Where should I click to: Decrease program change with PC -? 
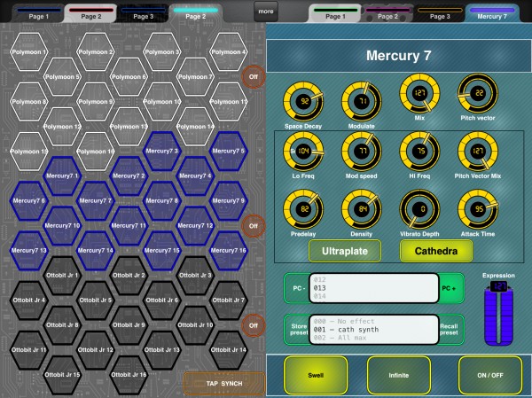298,288
